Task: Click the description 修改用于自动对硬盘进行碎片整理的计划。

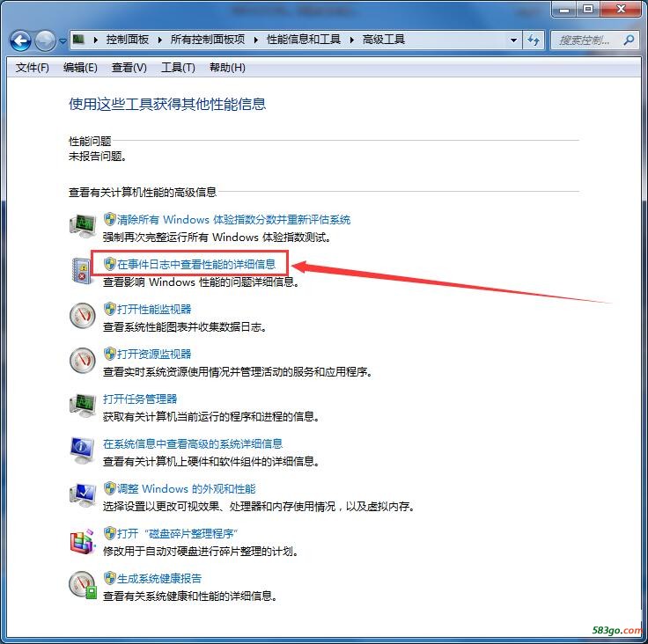Action: [x=201, y=552]
